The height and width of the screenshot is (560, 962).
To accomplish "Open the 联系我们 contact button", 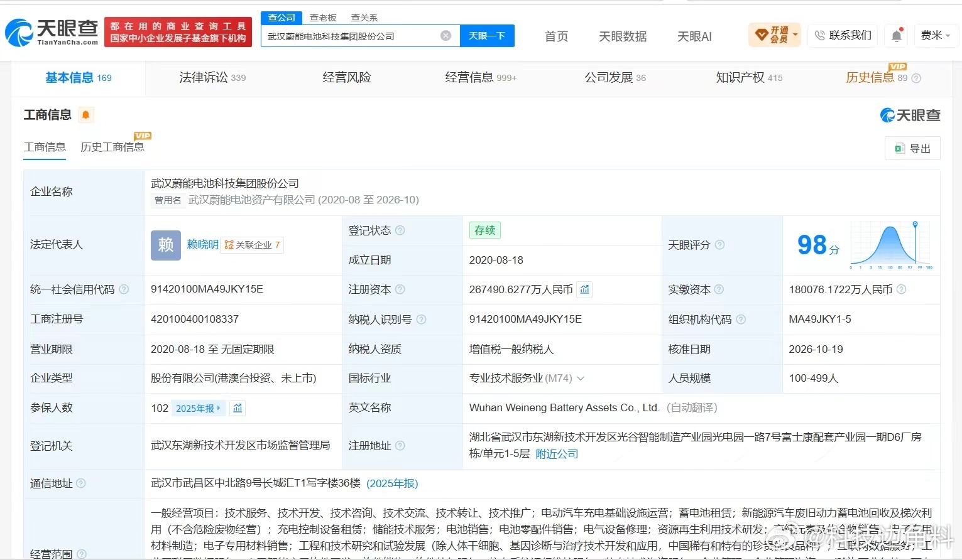I will [843, 35].
